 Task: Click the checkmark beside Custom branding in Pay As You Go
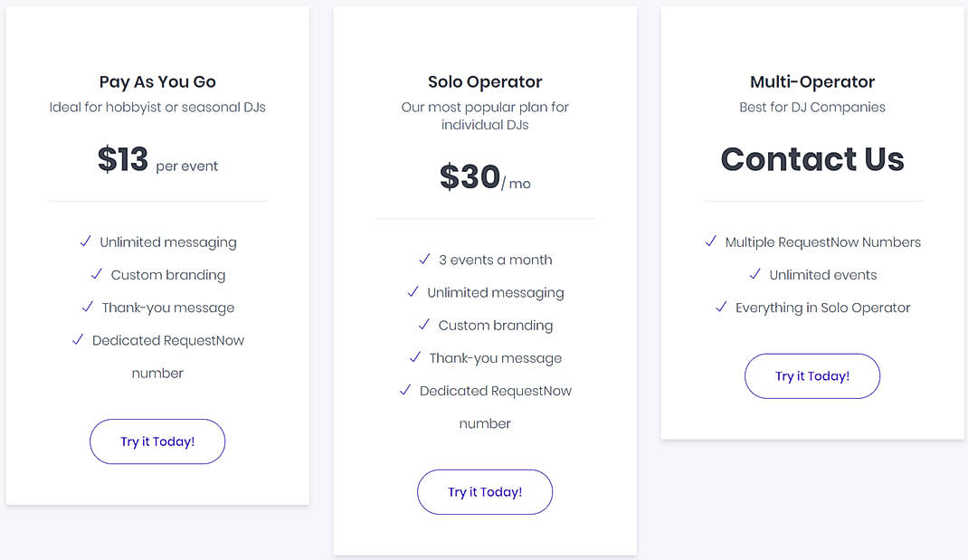(96, 274)
